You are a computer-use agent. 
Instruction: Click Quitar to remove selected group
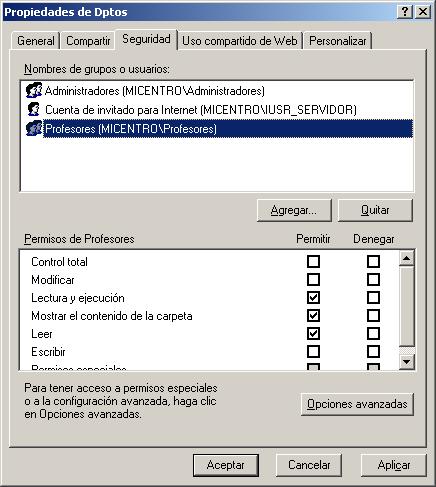(375, 210)
